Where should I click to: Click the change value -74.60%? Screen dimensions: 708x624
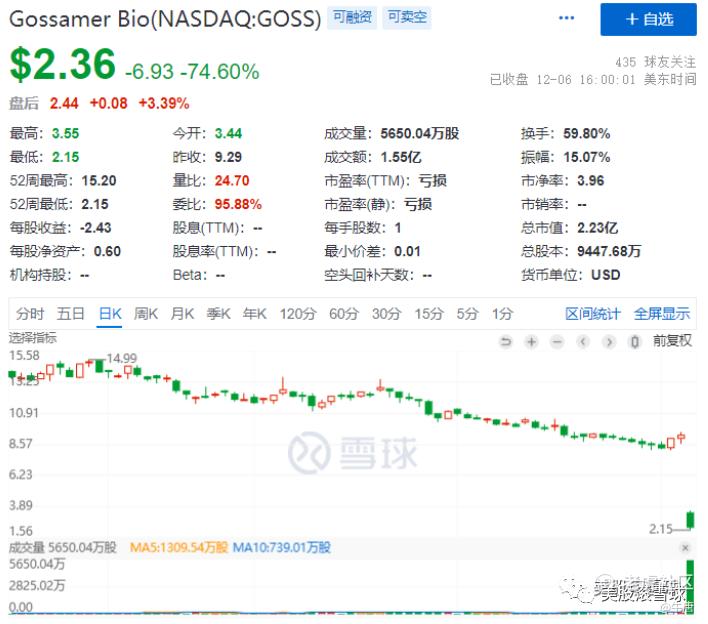coord(219,71)
